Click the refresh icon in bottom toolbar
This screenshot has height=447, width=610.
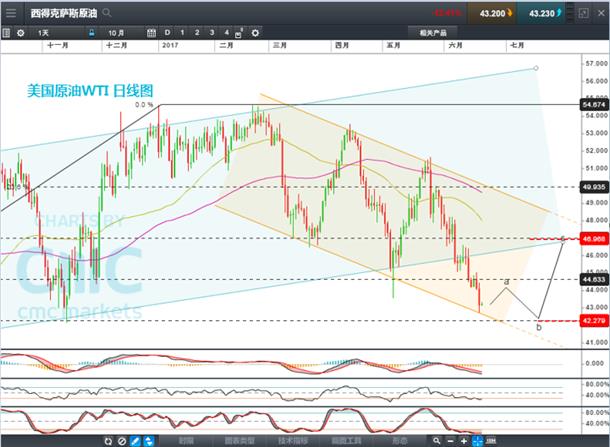tap(108, 441)
